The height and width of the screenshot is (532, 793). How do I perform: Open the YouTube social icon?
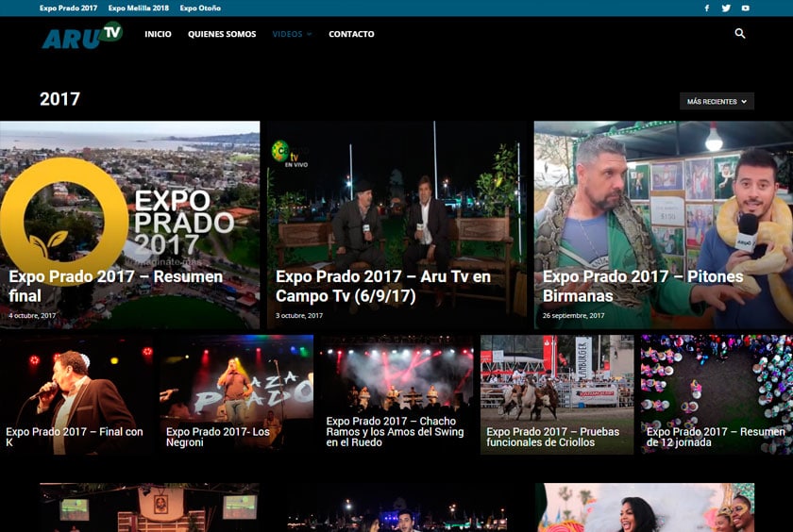click(745, 8)
